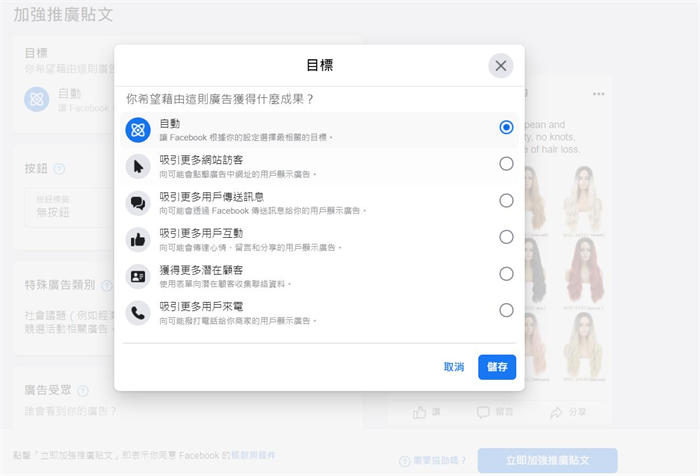This screenshot has width=700, height=476.
Task: Click the 立即加強推廣貼文 boost button
Action: (547, 460)
